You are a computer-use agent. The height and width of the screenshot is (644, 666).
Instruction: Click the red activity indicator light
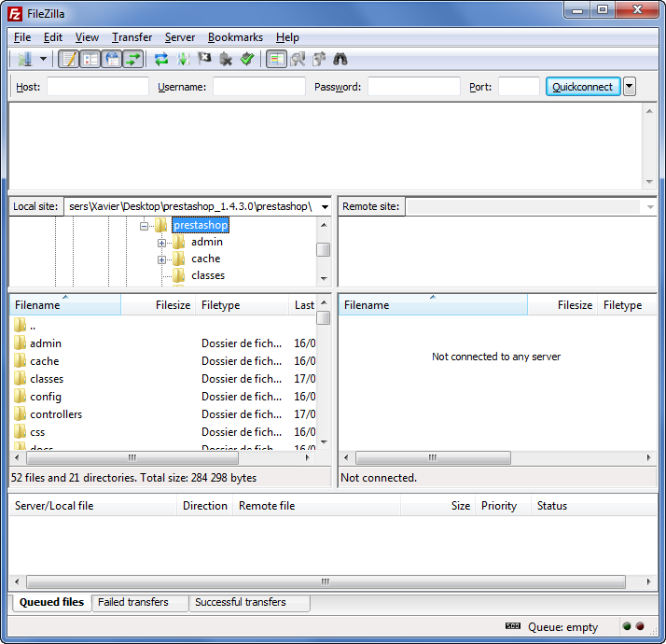[640, 626]
